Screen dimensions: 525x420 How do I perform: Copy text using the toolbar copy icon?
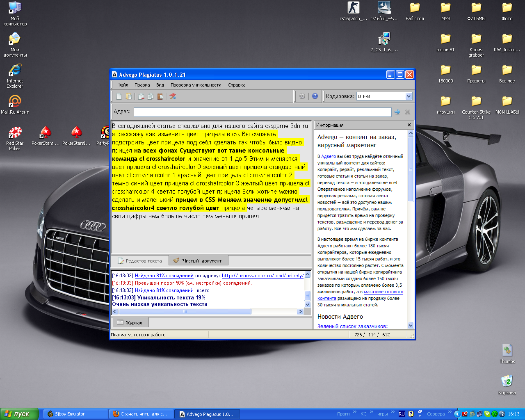[151, 96]
